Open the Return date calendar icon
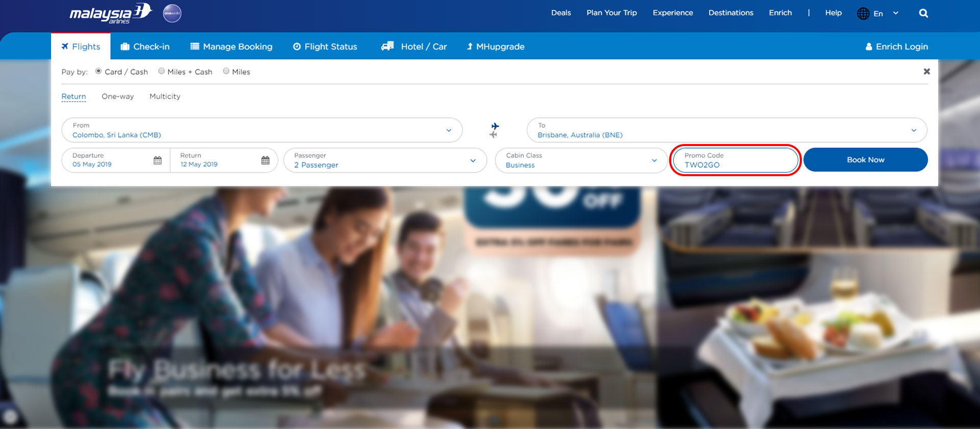Image resolution: width=980 pixels, height=429 pixels. pos(265,160)
